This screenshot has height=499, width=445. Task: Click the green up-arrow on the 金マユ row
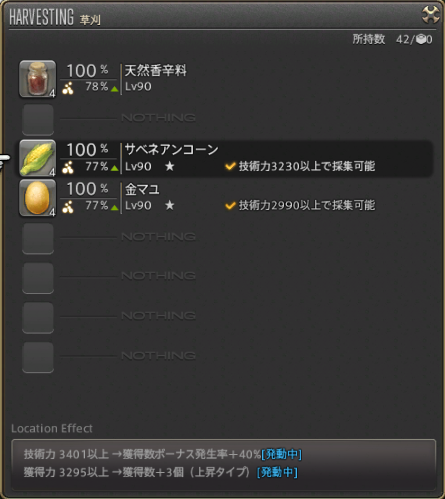[x=114, y=207]
